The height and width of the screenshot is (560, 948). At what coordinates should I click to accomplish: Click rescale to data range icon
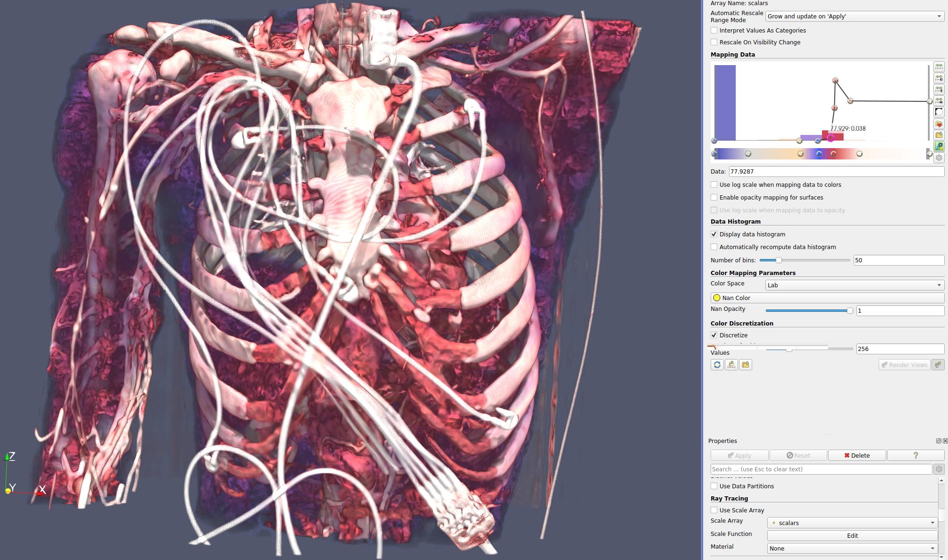[939, 67]
